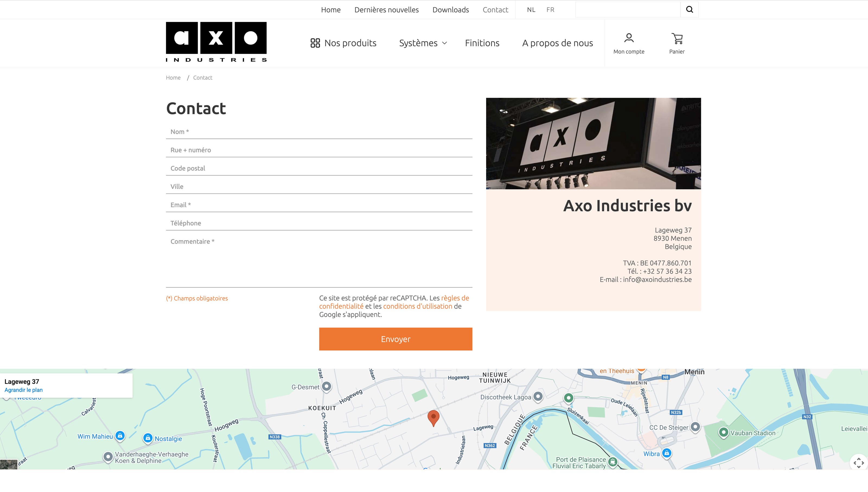868x492 pixels.
Task: Expand the Systèmes dropdown menu
Action: click(x=423, y=43)
